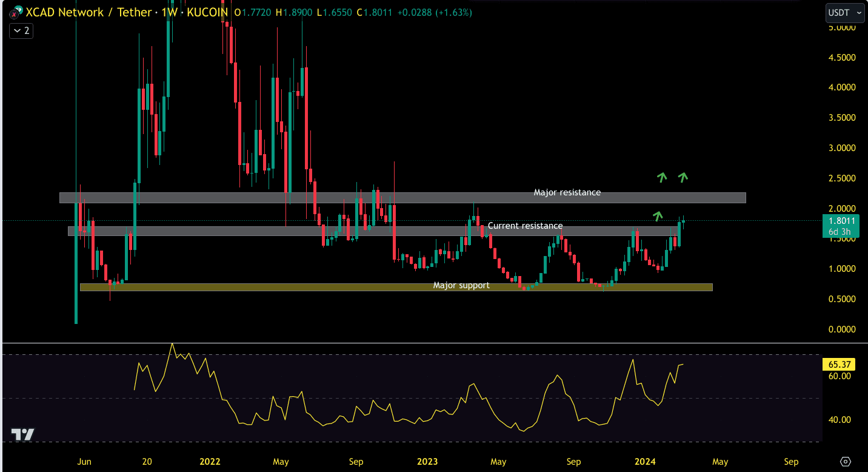The width and height of the screenshot is (868, 472).
Task: Click the low value L1.6550
Action: point(335,12)
